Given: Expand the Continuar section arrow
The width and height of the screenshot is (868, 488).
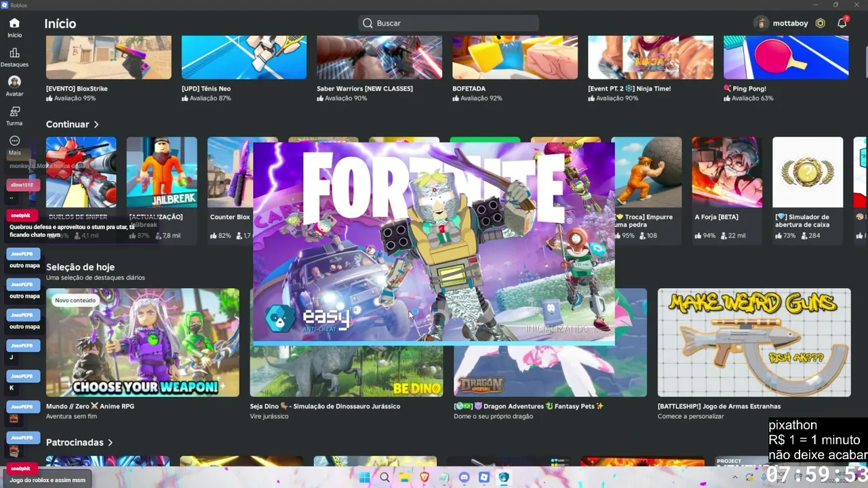Looking at the screenshot, I should 96,125.
